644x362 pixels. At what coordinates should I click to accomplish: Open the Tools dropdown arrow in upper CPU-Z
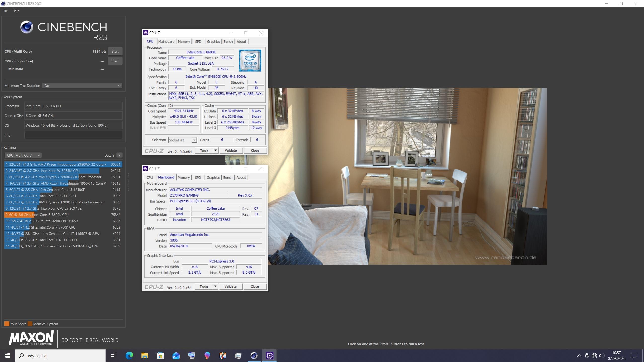click(x=216, y=150)
